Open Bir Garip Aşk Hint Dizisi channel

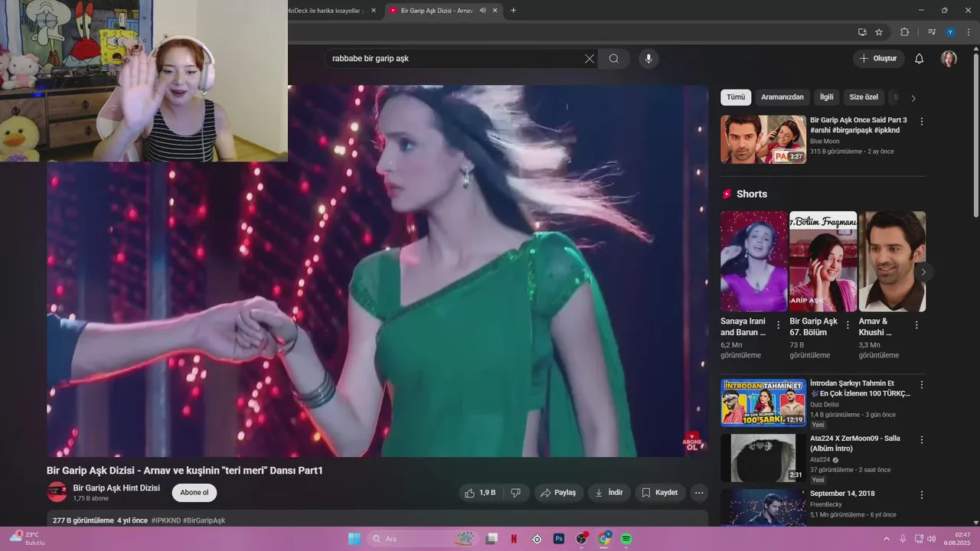tap(116, 487)
